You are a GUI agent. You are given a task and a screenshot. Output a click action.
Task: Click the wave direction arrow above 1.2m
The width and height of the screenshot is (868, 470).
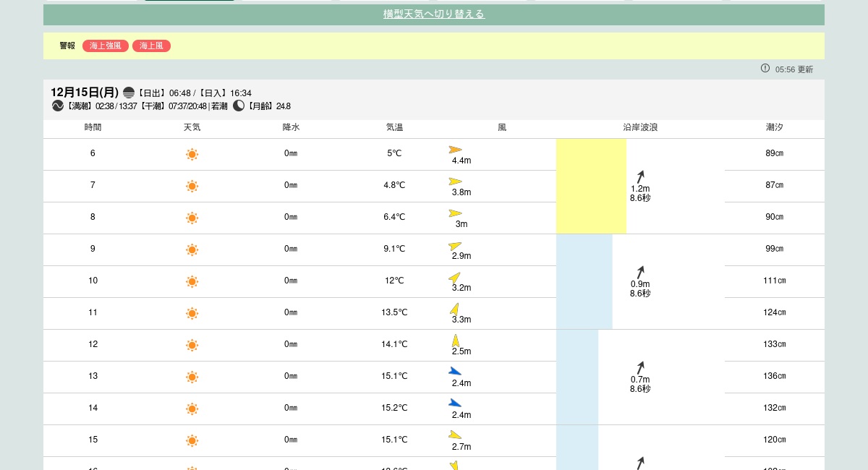point(640,176)
